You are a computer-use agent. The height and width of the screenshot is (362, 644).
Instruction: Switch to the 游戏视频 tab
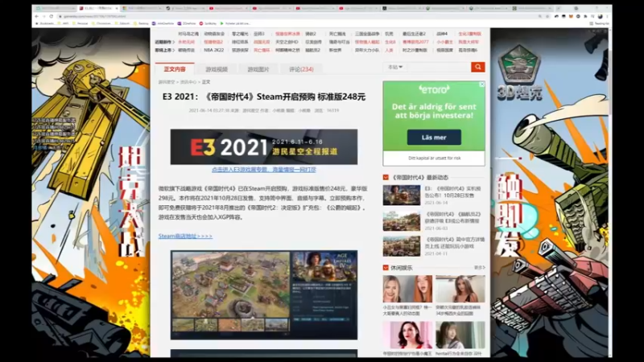pyautogui.click(x=217, y=69)
